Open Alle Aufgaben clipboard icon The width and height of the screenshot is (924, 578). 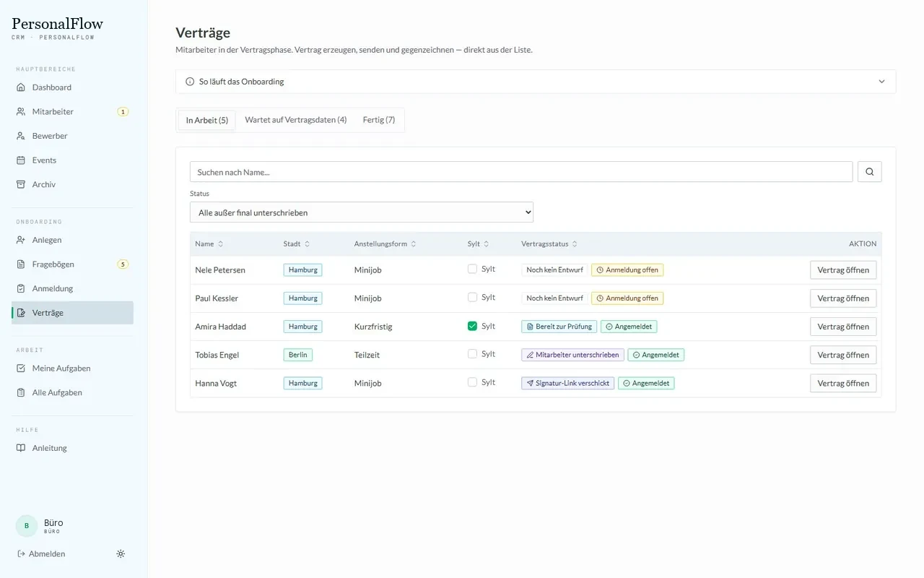tap(21, 392)
